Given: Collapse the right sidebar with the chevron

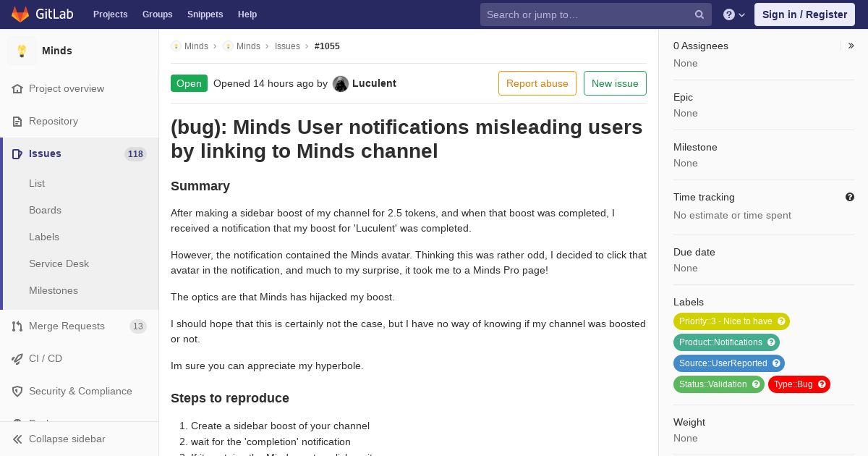Looking at the screenshot, I should click(x=851, y=46).
